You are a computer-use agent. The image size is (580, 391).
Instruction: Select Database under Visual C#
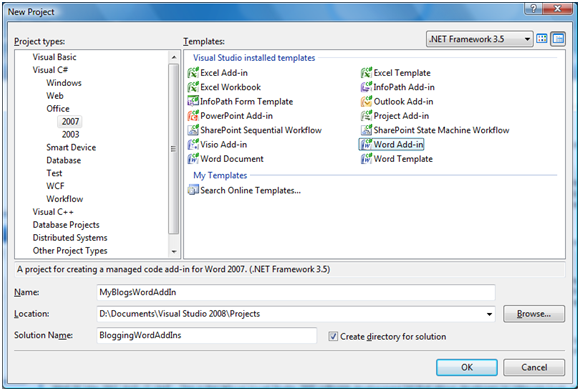point(63,160)
